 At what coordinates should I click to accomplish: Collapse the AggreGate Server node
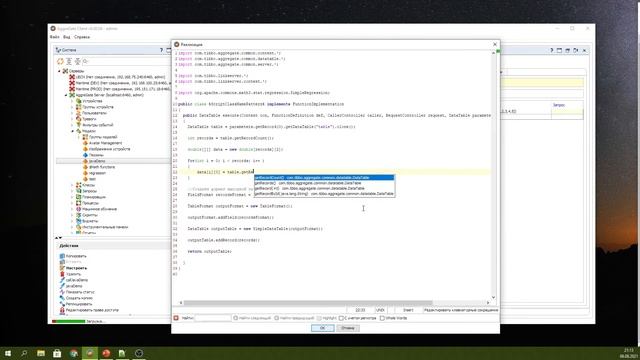click(66, 95)
